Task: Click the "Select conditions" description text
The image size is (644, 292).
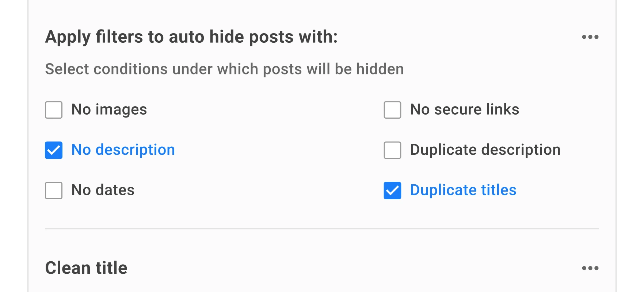Action: [224, 69]
